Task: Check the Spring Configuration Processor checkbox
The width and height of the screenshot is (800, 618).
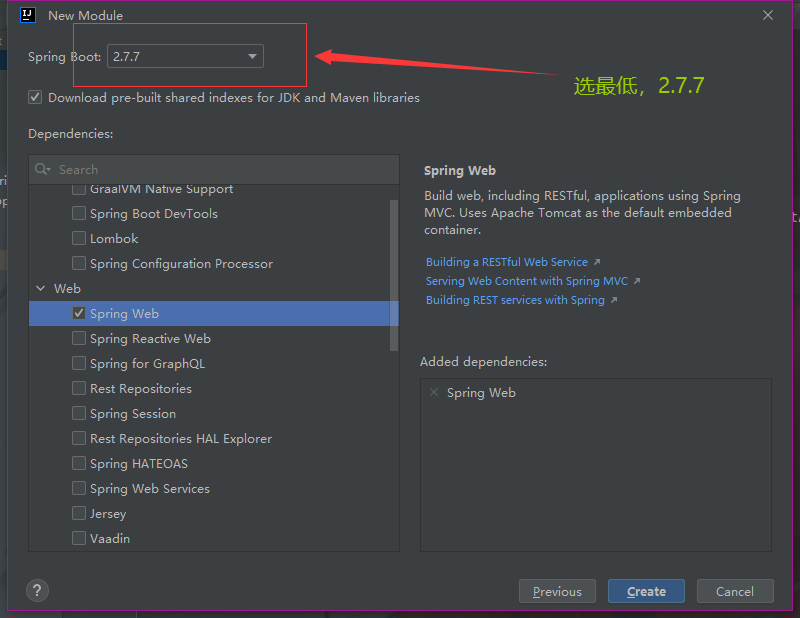Action: (79, 263)
